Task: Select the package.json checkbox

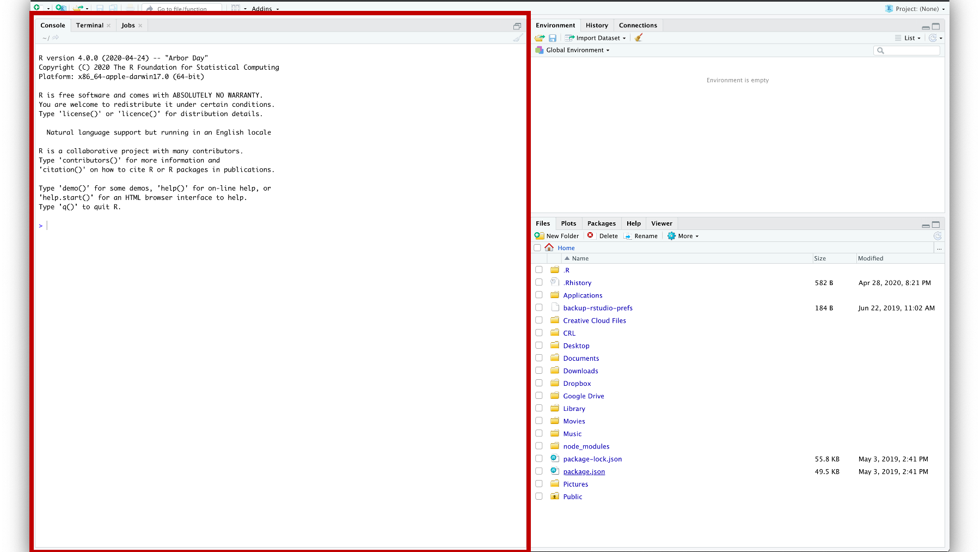Action: click(539, 471)
